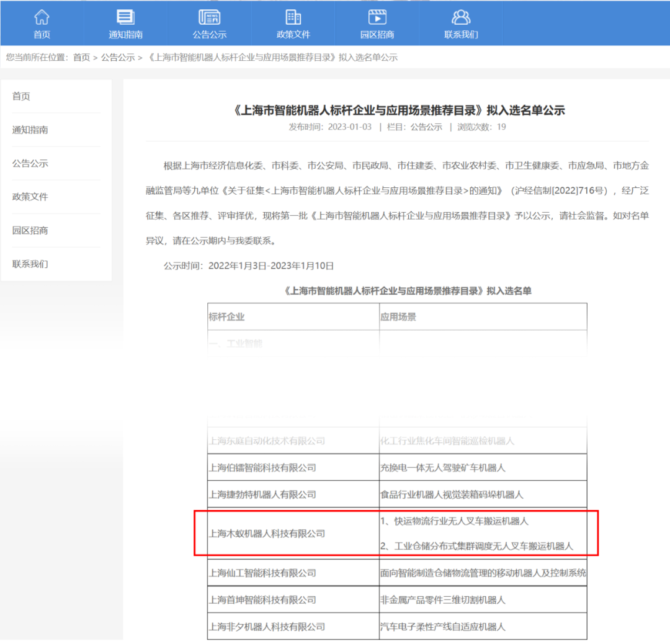Click the 标杆企业 table column header
The image size is (670, 644).
tap(227, 316)
